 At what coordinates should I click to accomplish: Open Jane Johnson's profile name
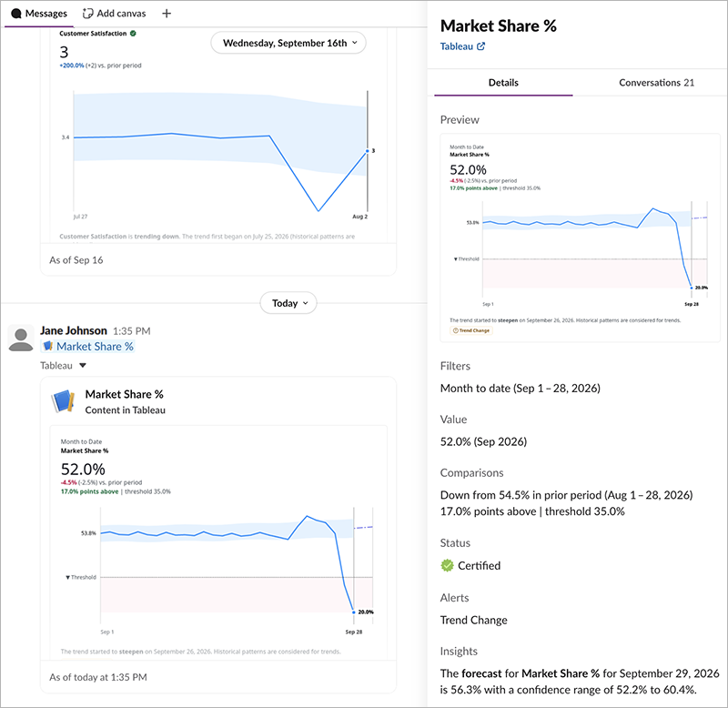click(74, 330)
